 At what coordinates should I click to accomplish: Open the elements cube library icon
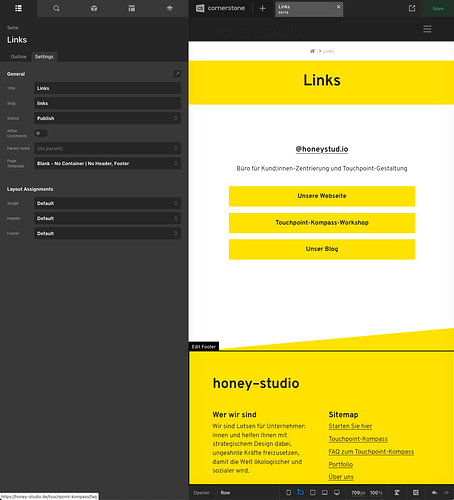pos(94,8)
